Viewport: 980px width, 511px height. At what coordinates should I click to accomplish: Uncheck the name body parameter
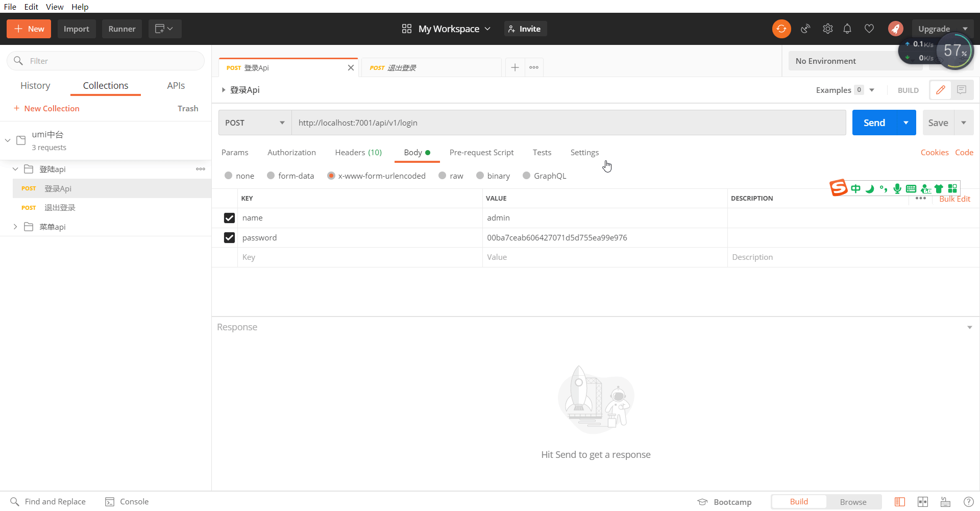point(229,217)
